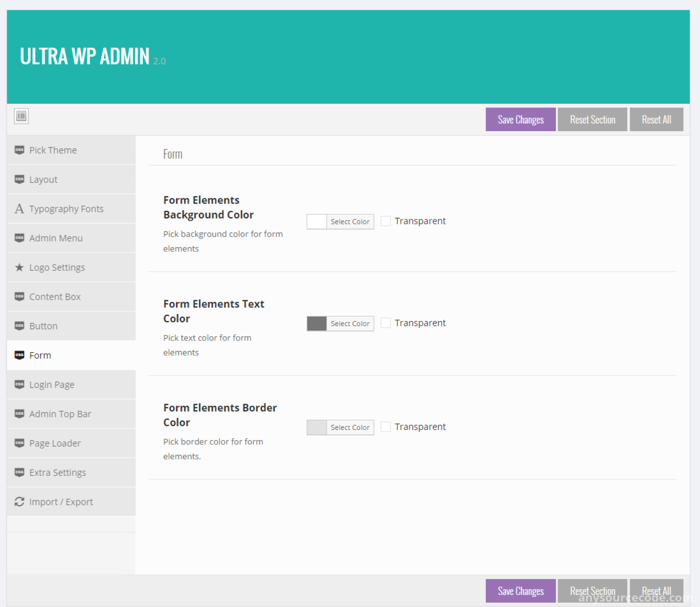Click Select Color for border color
700x607 pixels.
[x=350, y=427]
